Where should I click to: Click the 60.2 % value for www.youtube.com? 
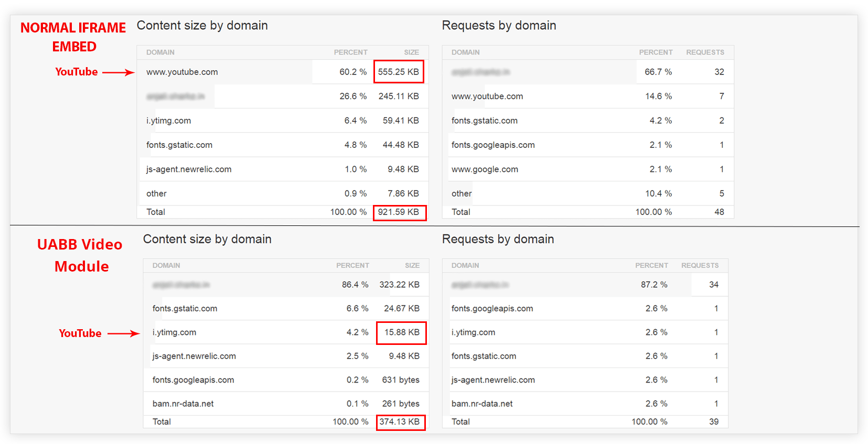coord(353,72)
